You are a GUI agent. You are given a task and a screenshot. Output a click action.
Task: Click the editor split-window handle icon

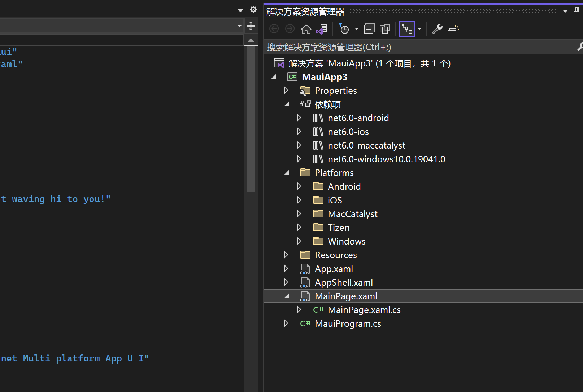251,26
